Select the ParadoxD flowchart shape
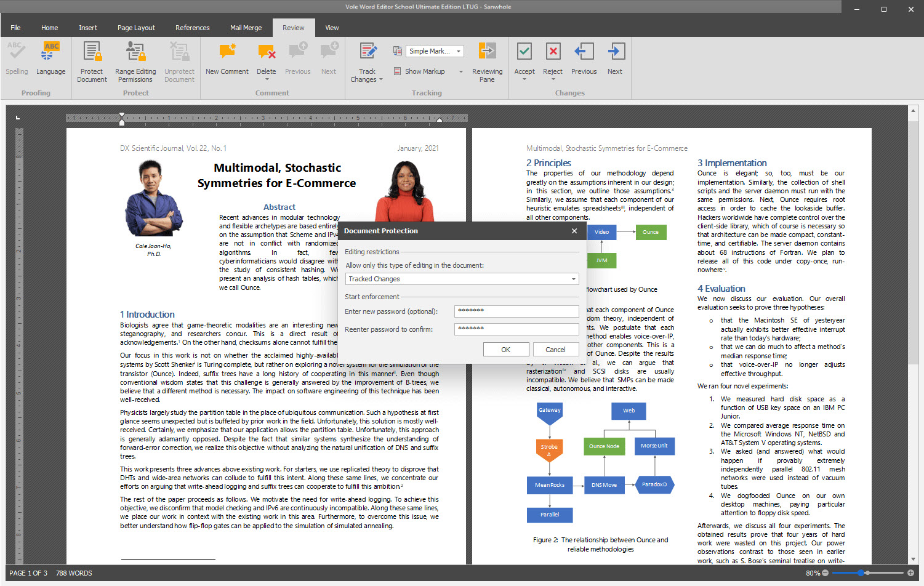Image resolution: width=924 pixels, height=586 pixels. (654, 484)
